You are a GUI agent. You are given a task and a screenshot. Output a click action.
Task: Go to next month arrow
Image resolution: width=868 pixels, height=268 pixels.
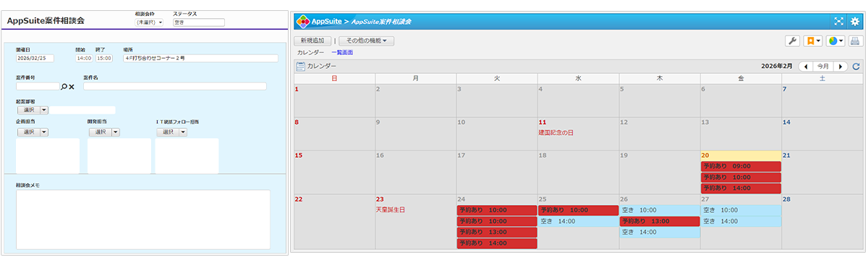pos(841,67)
